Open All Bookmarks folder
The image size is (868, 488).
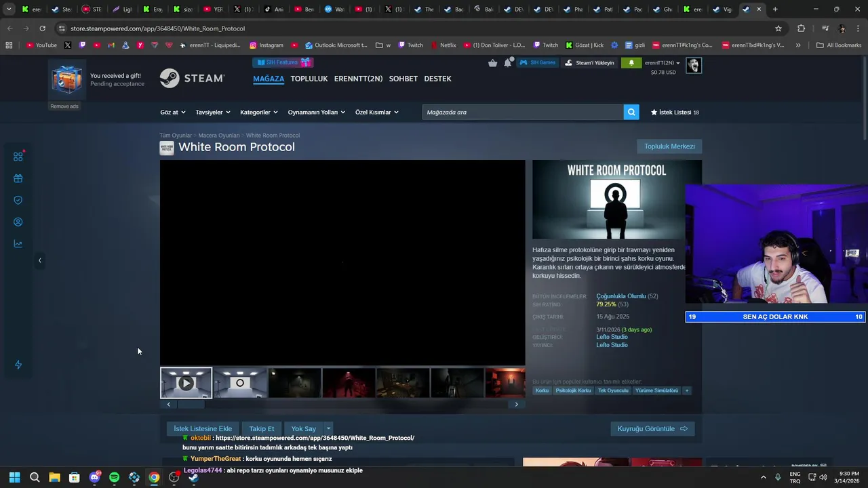[839, 45]
